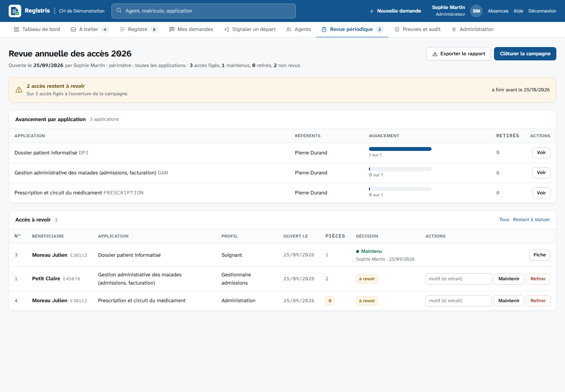Click the plus icon beside Nouvelle demande
Screen dimensions: 565x392
pyautogui.click(x=372, y=11)
